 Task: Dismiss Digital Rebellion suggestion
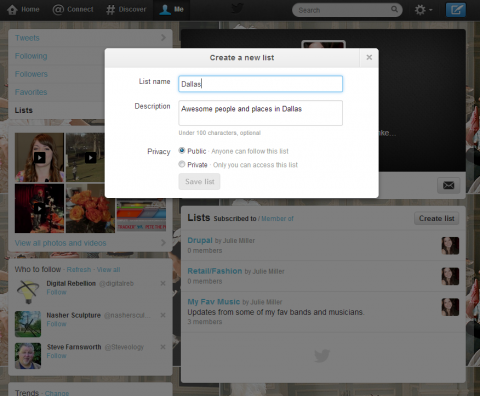(163, 283)
